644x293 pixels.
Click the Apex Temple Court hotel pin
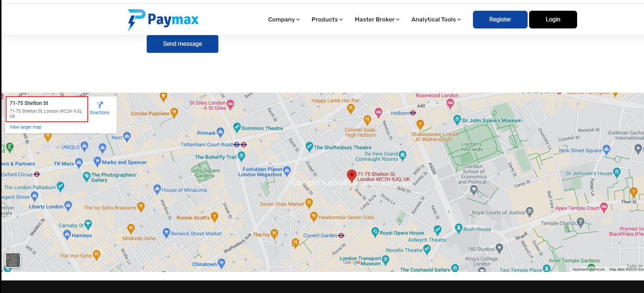604,207
